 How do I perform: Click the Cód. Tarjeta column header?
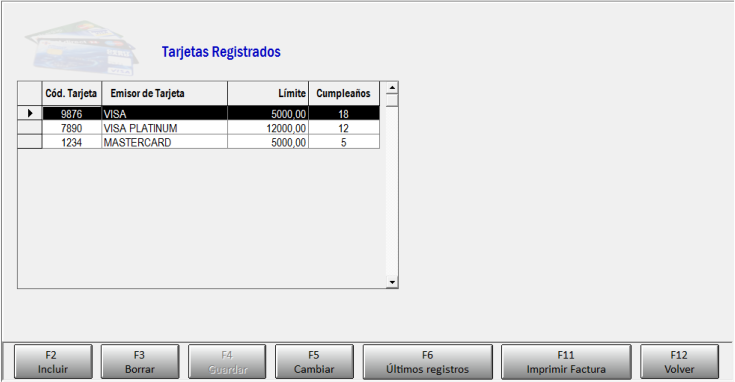tap(72, 93)
